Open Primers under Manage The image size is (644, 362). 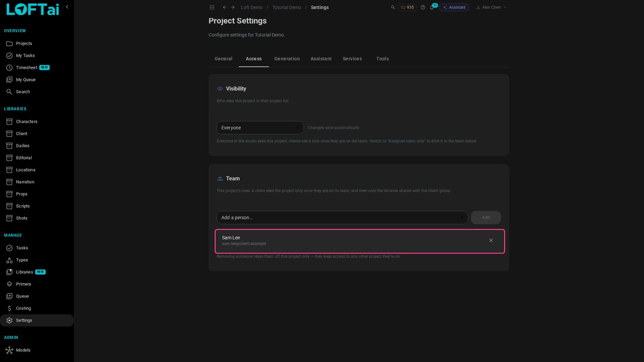point(37,284)
